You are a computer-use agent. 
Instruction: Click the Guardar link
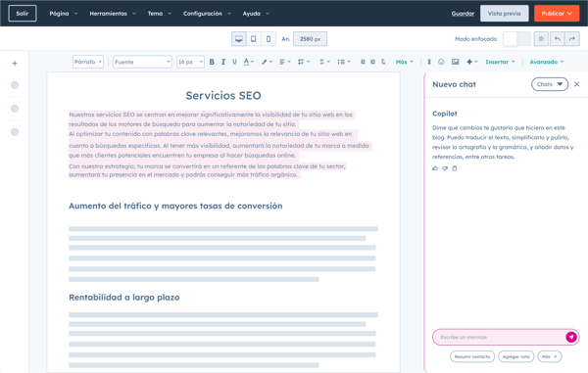click(463, 14)
